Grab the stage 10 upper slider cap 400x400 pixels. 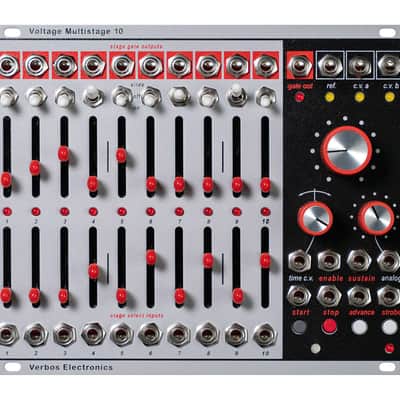(266, 185)
